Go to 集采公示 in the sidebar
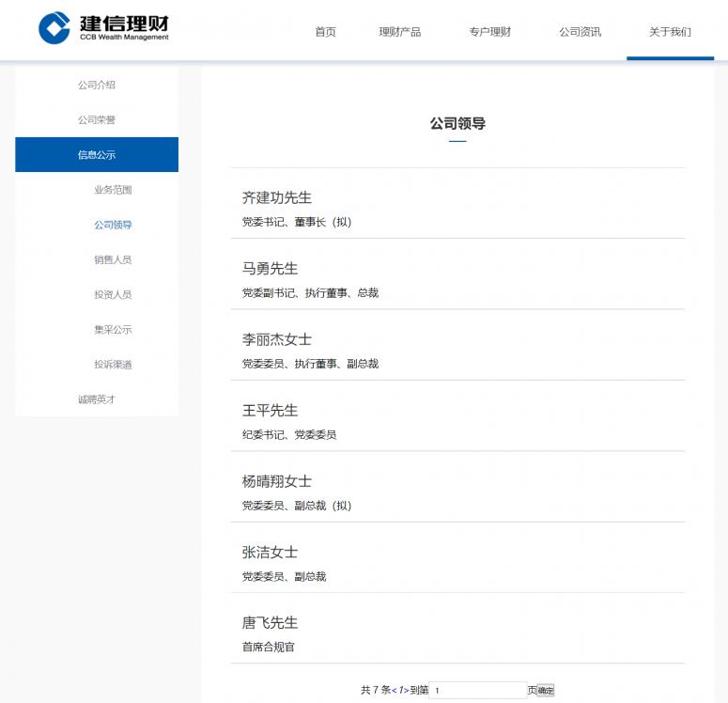This screenshot has width=728, height=703. pyautogui.click(x=113, y=330)
